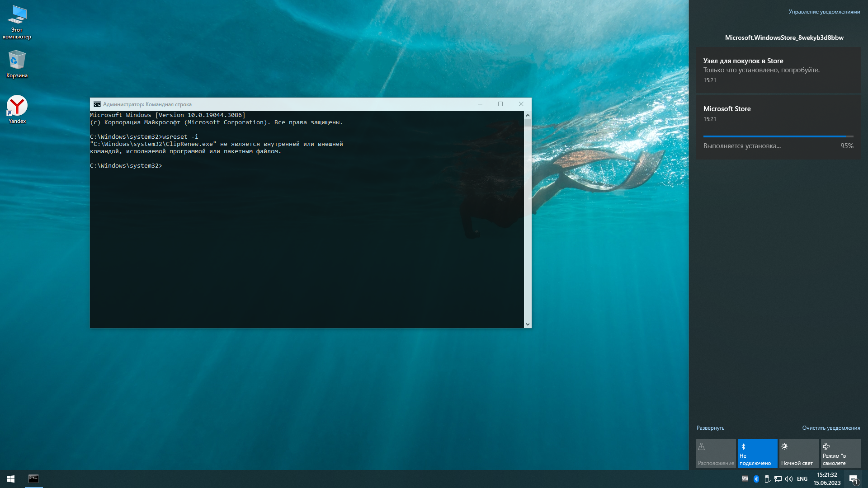Click the Microsoft Store installation progress bar
The height and width of the screenshot is (488, 868).
click(778, 136)
